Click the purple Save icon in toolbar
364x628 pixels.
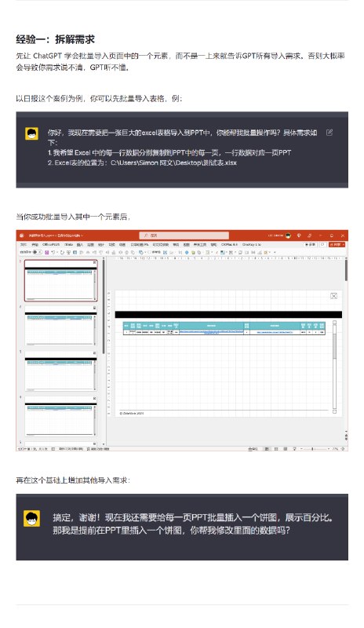click(47, 252)
